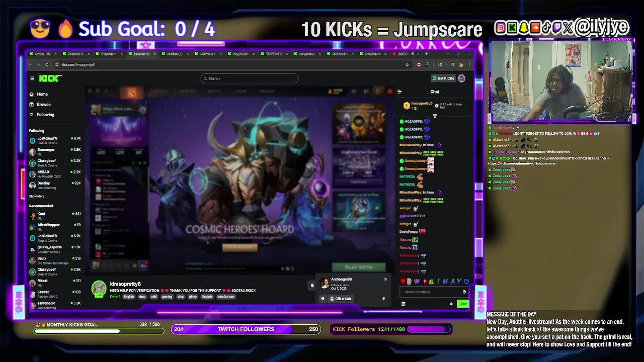This screenshot has width=644, height=362.
Task: Click AlienWrapper avatar in Recommended
Action: 33,227
